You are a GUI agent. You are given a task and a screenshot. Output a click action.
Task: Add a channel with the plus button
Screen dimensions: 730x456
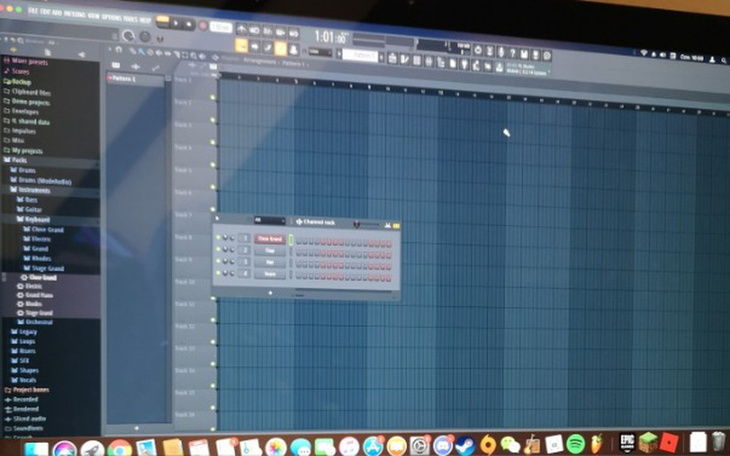click(270, 293)
